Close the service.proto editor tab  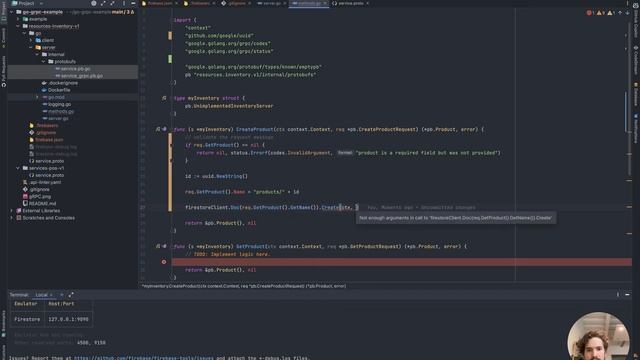367,3
